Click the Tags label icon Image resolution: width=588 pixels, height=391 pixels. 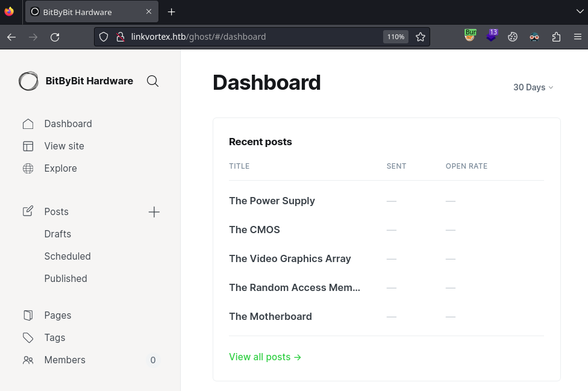point(28,338)
